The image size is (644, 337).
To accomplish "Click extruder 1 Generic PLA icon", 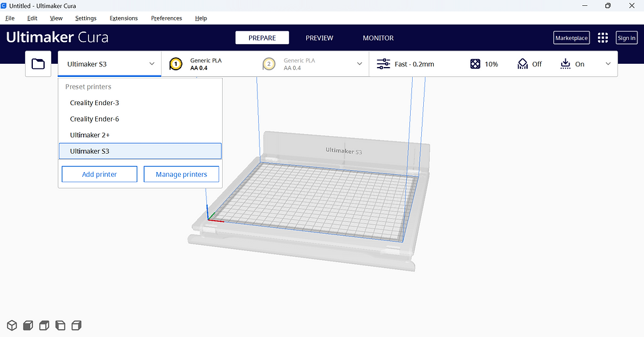I will point(176,64).
